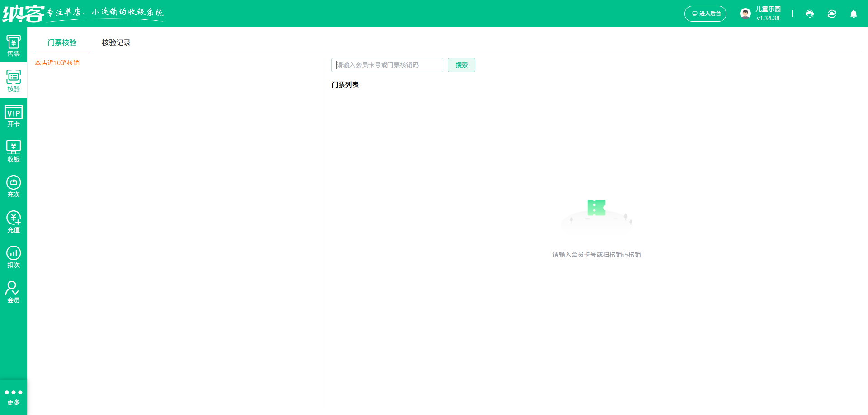Open the 会员 member icon

click(14, 292)
